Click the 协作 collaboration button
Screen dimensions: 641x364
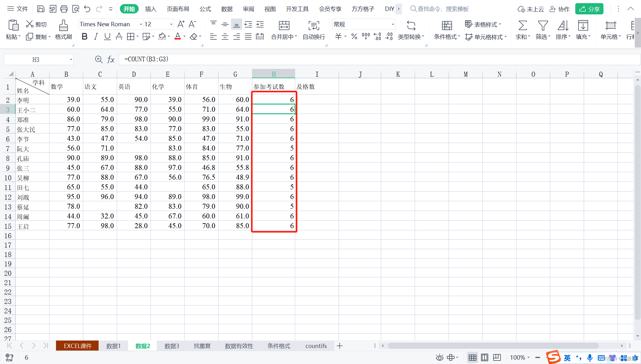[560, 9]
